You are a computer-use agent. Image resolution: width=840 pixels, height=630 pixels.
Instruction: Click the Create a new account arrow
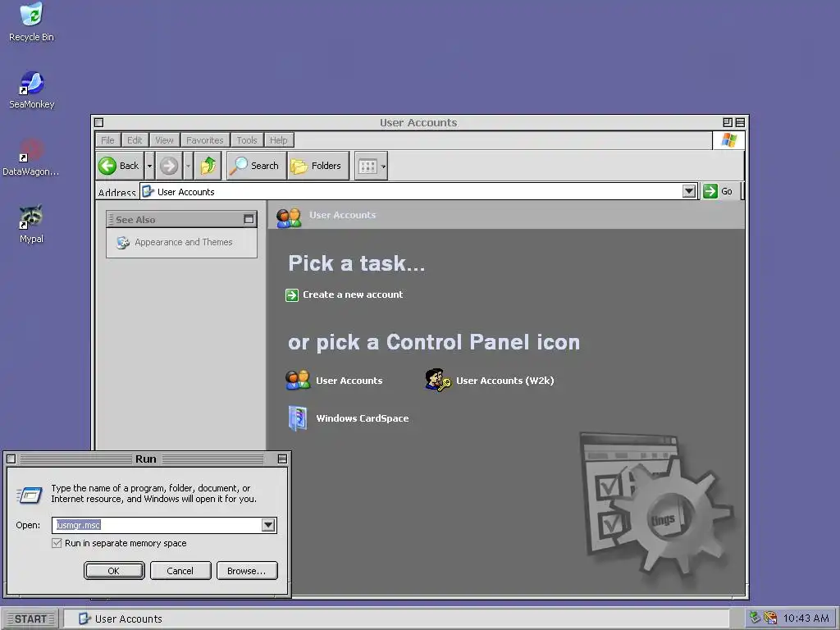pyautogui.click(x=292, y=295)
